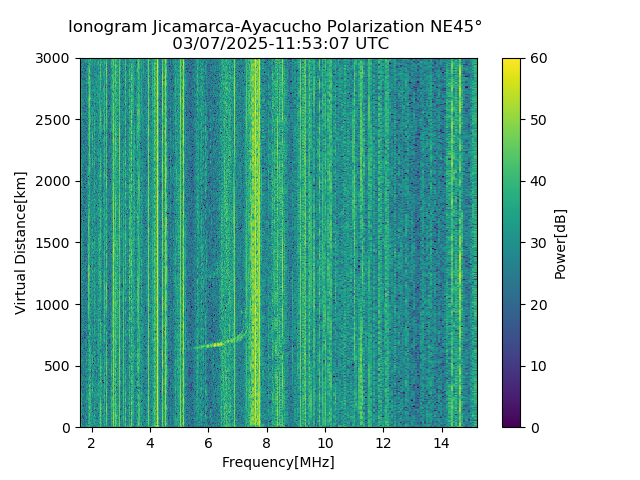Click the x-axis tick label 14
This screenshot has width=640, height=480.
[x=442, y=443]
